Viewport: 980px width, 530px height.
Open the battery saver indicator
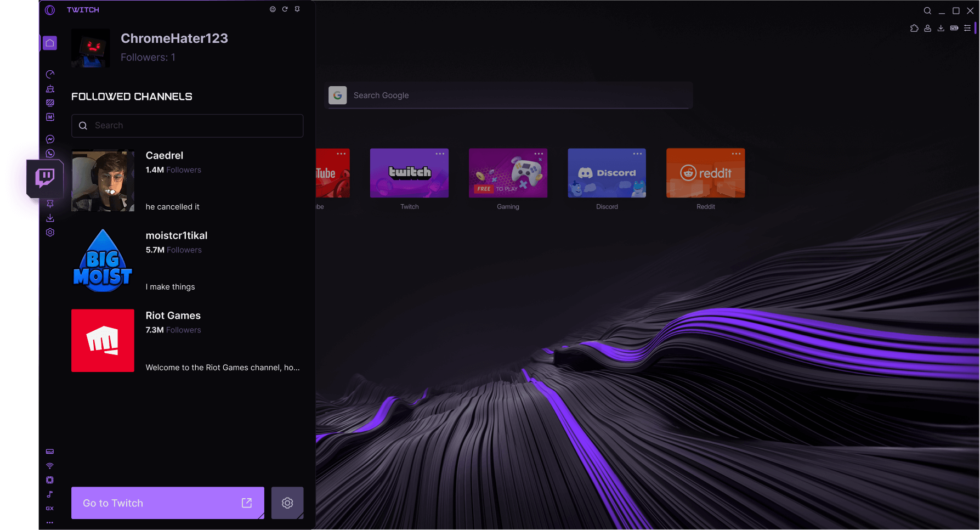point(955,27)
